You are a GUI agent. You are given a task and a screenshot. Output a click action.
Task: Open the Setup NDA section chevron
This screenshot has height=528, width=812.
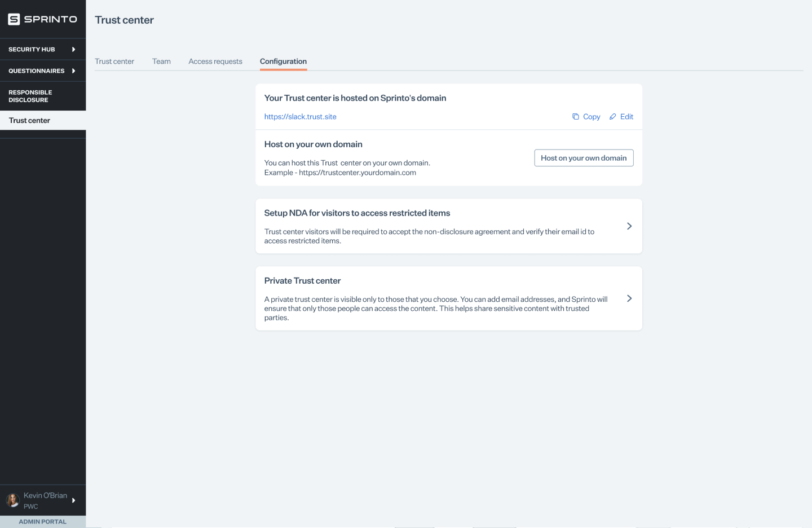[629, 226]
